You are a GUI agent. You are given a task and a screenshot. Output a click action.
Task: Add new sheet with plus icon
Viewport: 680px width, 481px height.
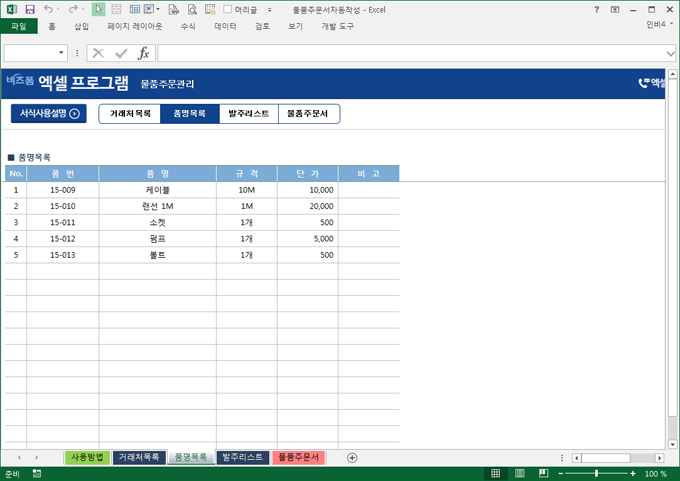352,458
